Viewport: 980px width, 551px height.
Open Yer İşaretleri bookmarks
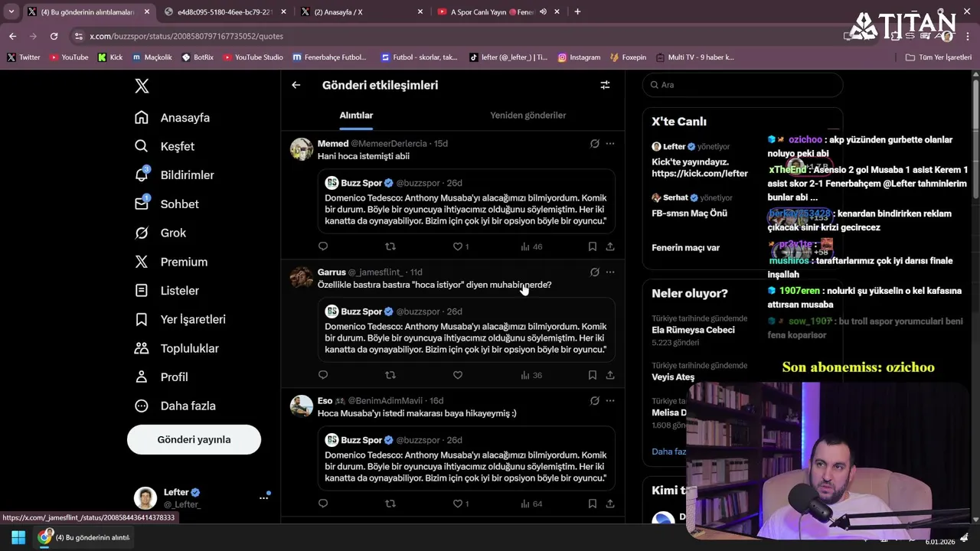180,319
